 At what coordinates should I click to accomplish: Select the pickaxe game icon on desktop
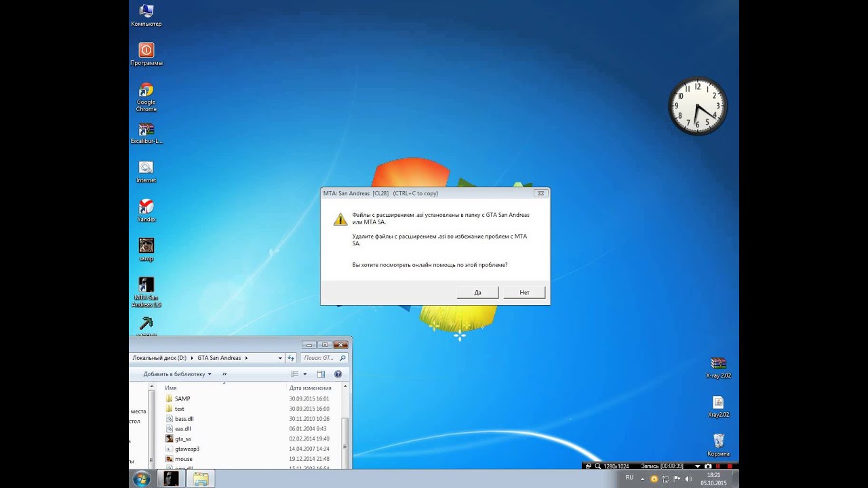pyautogui.click(x=146, y=325)
